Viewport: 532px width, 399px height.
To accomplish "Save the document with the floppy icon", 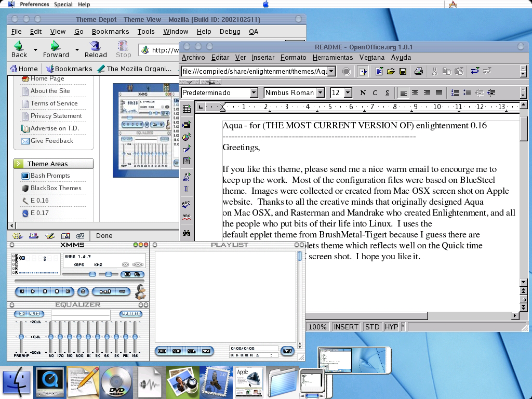I will tap(403, 71).
